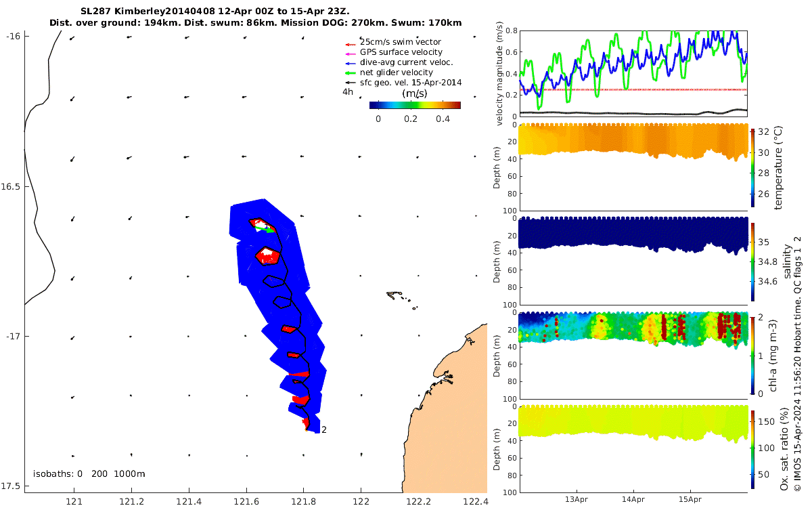Click the '(m/s)' label above map colorbar
The height and width of the screenshot is (508, 812).
[414, 93]
